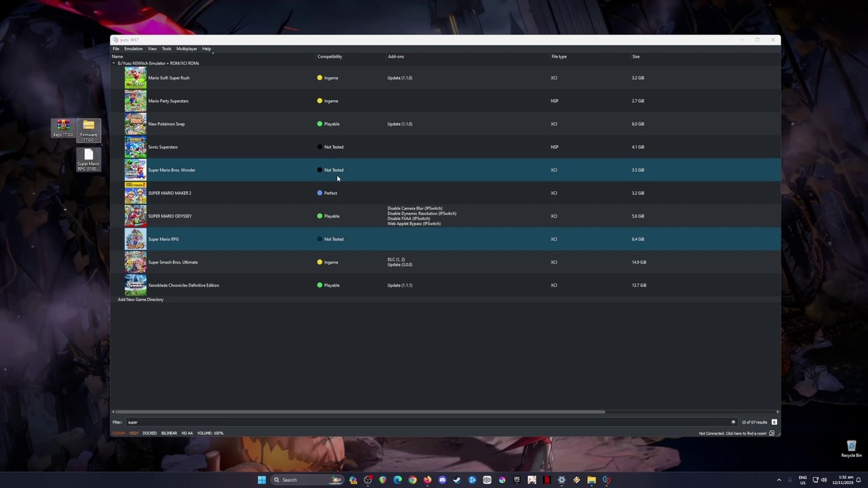Viewport: 868px width, 488px height.
Task: Open the Help menu
Action: [x=206, y=49]
